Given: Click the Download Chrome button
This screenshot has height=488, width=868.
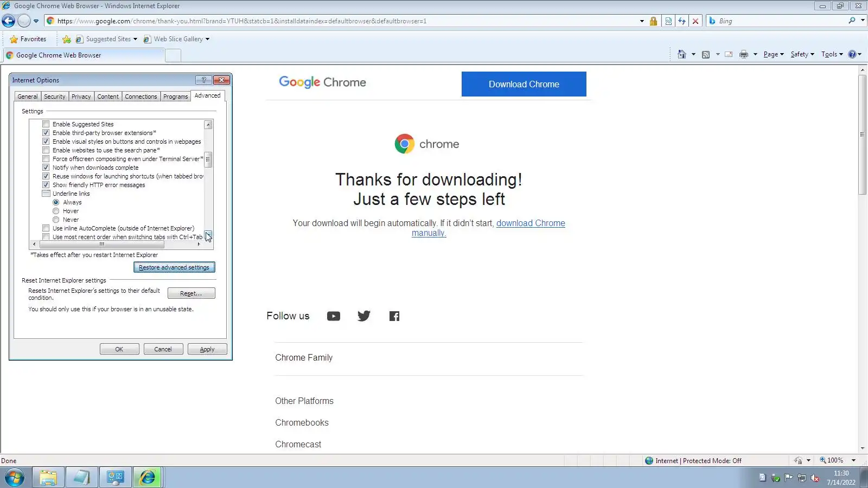Looking at the screenshot, I should 524,84.
